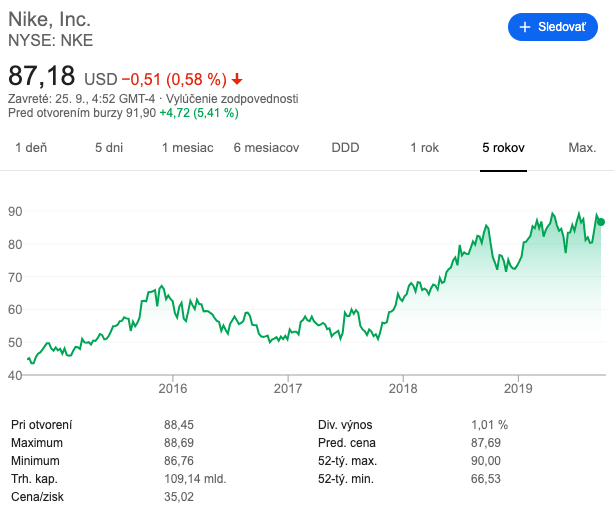
Task: Click the 90 label on price axis
Action: [x=15, y=212]
